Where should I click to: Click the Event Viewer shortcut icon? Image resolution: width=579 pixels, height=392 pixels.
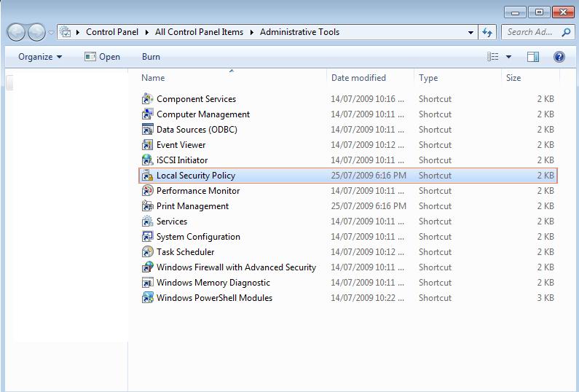point(147,145)
